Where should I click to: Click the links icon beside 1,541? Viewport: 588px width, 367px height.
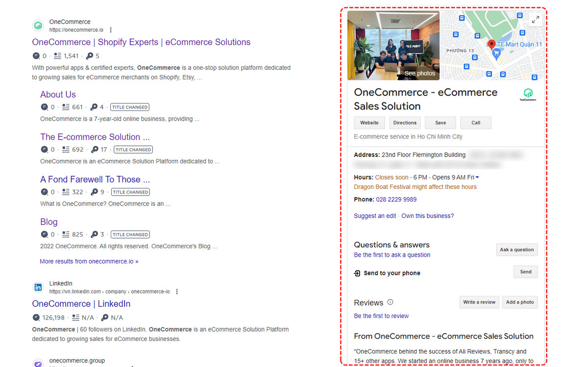[x=58, y=56]
